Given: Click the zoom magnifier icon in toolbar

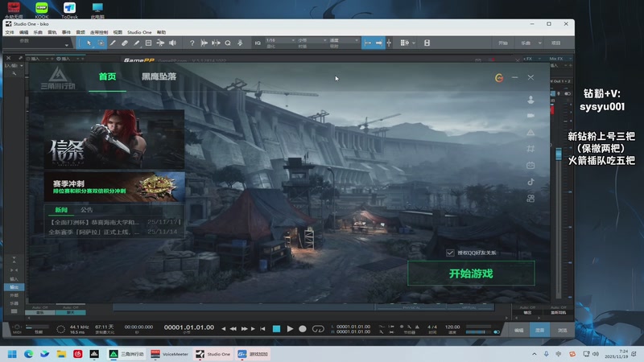Looking at the screenshot, I should 228,43.
